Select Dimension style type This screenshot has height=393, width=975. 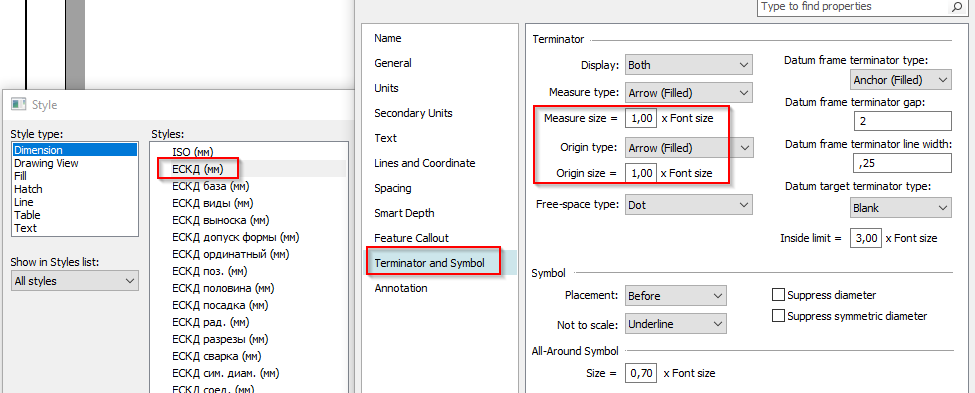pos(75,150)
